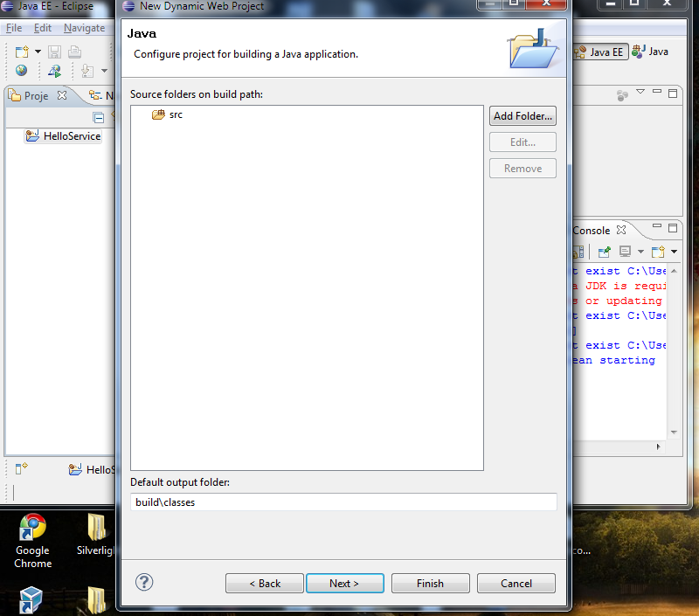Click 'Source folders on build path:' label
The image size is (699, 616).
click(x=197, y=94)
